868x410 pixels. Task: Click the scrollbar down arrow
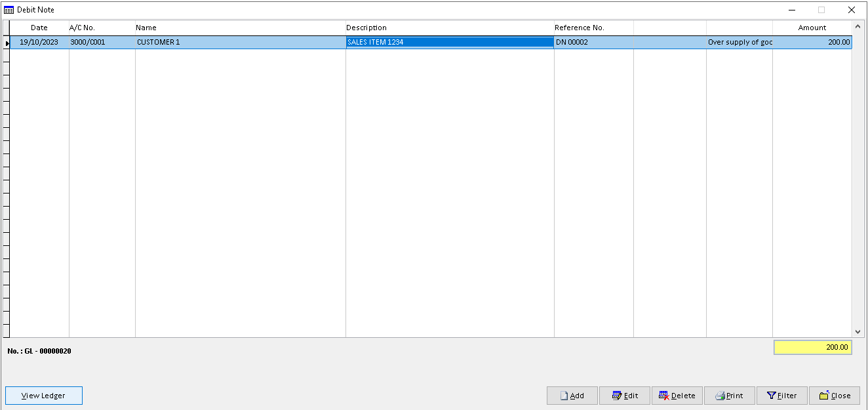(859, 331)
